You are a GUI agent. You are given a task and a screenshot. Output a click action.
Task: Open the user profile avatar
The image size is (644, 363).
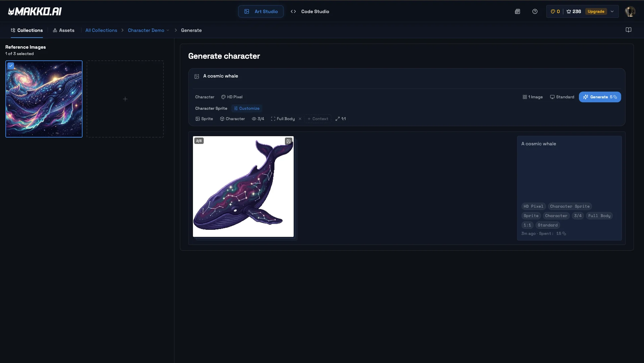(630, 11)
